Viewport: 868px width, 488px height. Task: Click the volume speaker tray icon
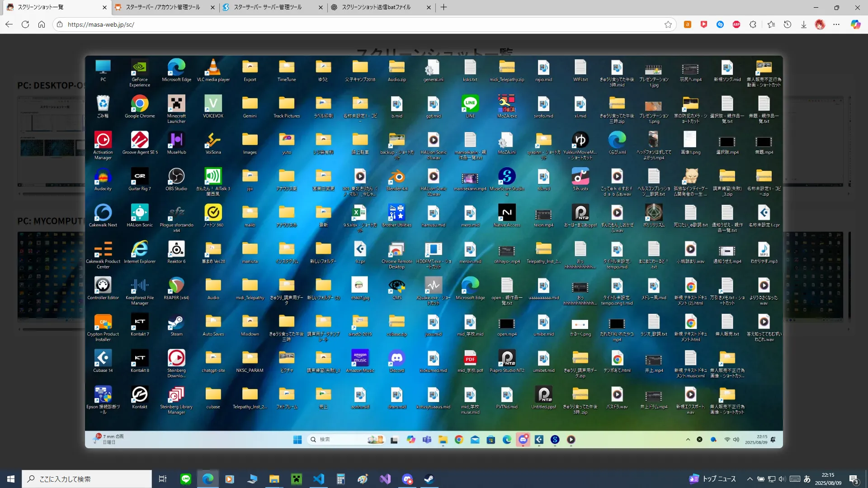(782, 479)
